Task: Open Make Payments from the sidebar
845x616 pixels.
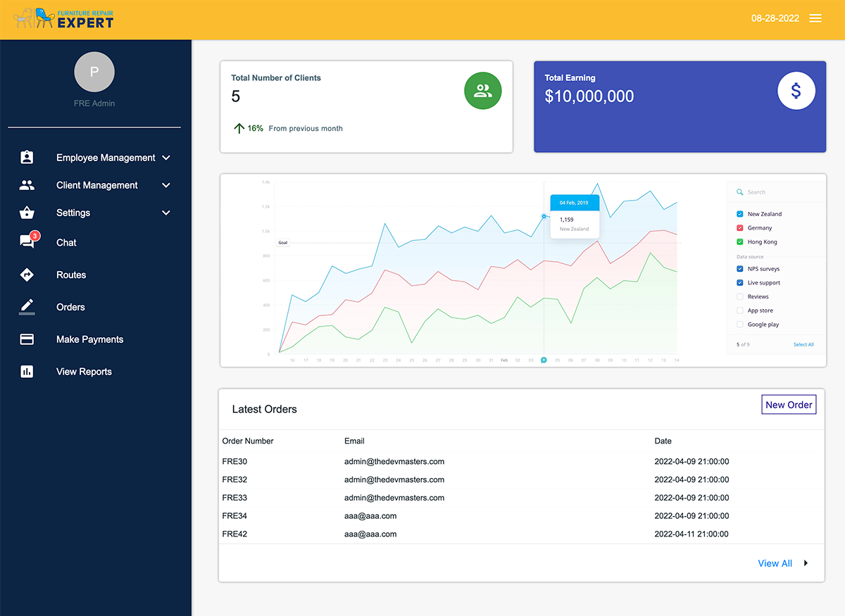Action: click(x=89, y=339)
